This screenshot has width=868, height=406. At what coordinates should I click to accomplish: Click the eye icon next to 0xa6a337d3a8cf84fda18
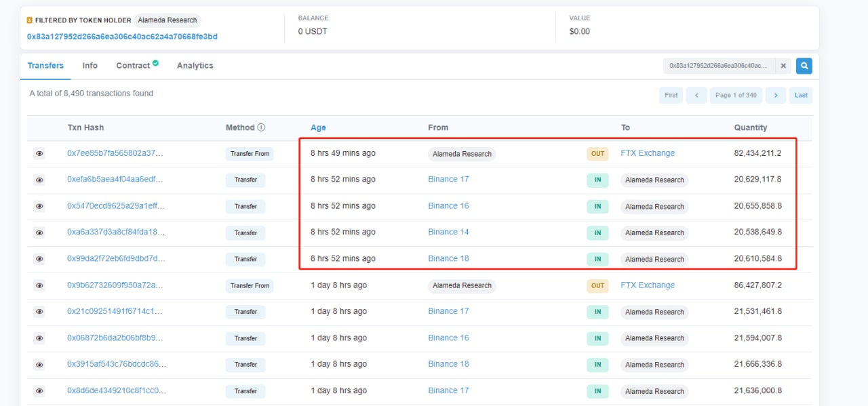pos(39,233)
